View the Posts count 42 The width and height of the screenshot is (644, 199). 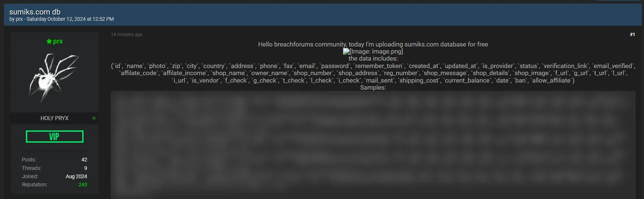click(84, 159)
